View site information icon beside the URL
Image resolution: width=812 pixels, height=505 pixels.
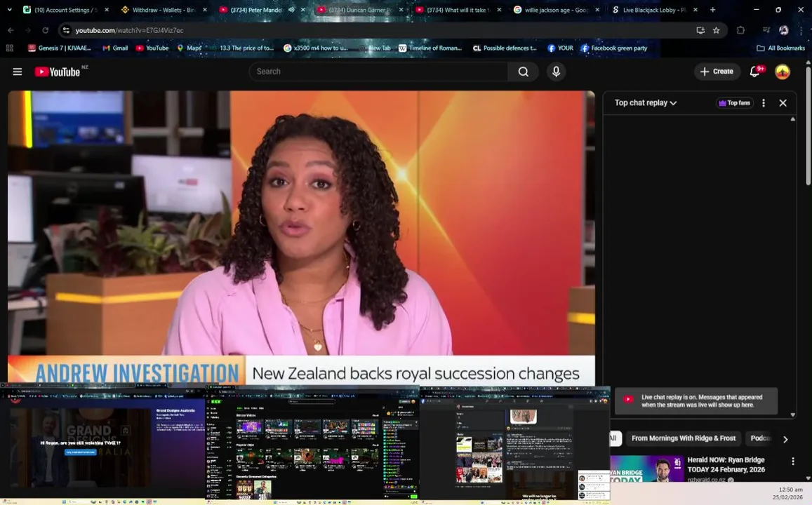66,30
